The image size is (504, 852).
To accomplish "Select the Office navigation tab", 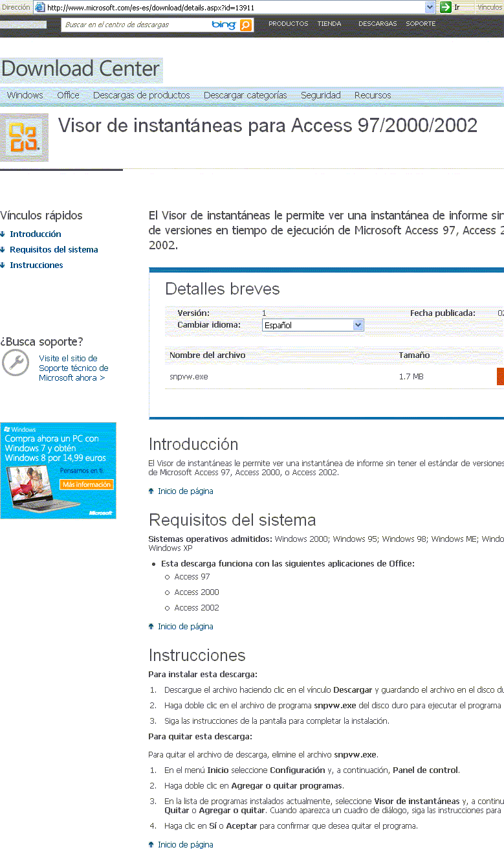I will click(68, 95).
